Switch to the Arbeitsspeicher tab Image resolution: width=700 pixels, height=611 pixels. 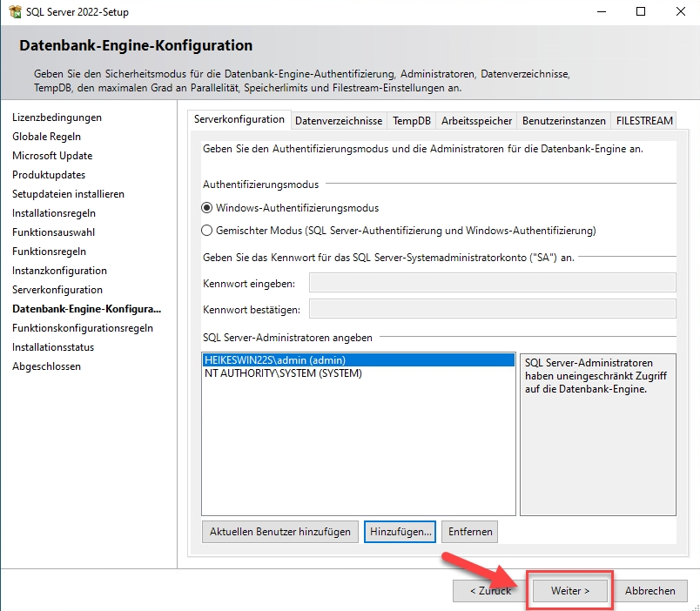pos(476,121)
